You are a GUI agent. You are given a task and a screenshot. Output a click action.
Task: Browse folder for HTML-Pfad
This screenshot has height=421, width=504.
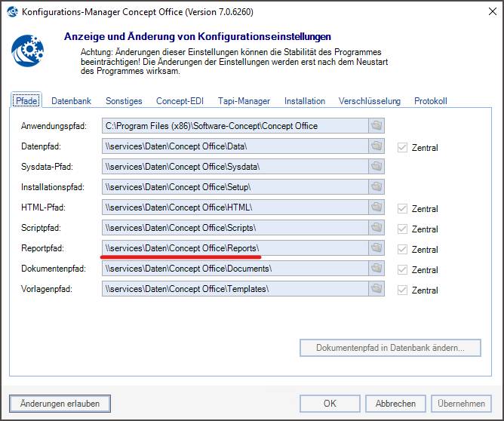pyautogui.click(x=376, y=207)
